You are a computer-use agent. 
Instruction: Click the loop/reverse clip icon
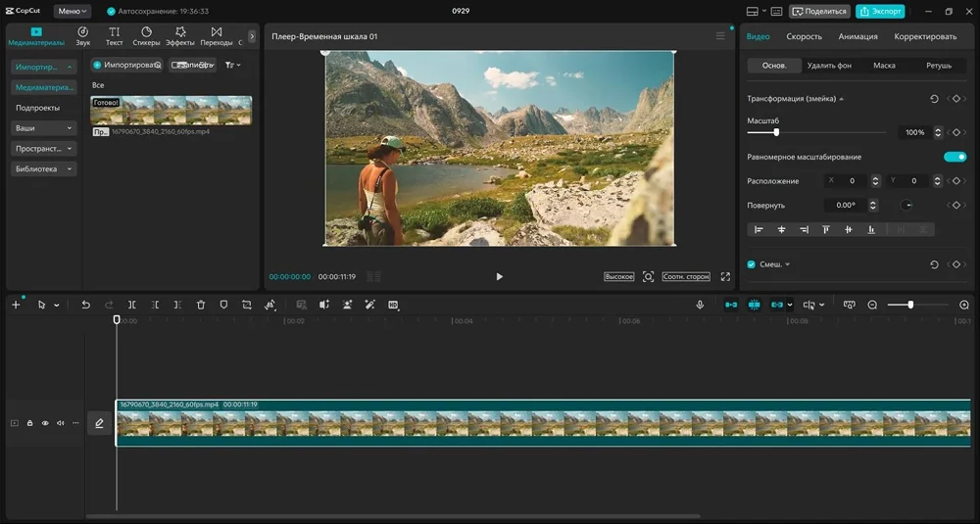pos(247,305)
